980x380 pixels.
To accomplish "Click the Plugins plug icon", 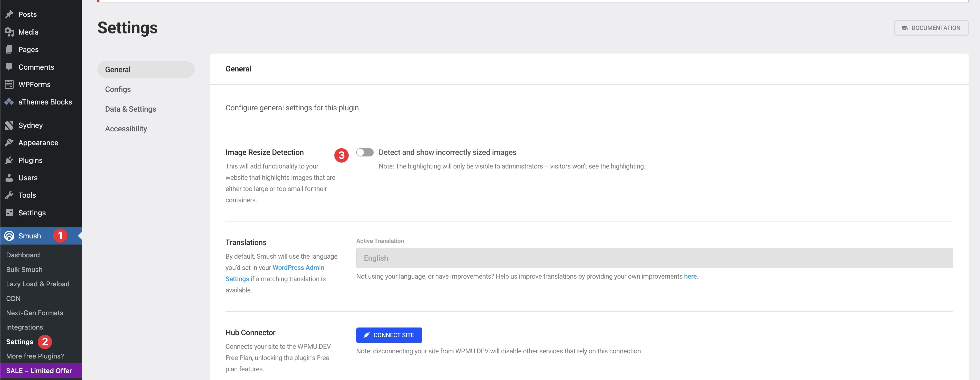I will coord(9,160).
